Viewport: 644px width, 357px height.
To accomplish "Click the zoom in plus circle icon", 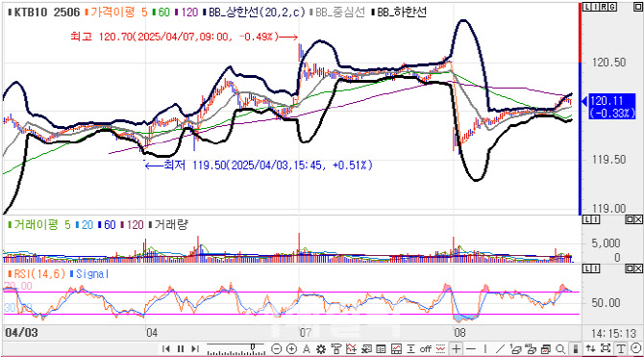I will (x=291, y=348).
